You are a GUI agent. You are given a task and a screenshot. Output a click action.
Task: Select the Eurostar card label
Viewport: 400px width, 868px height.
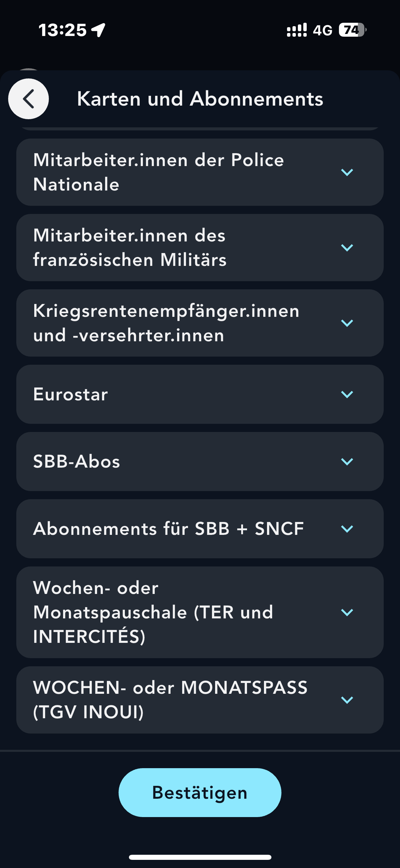tap(71, 394)
